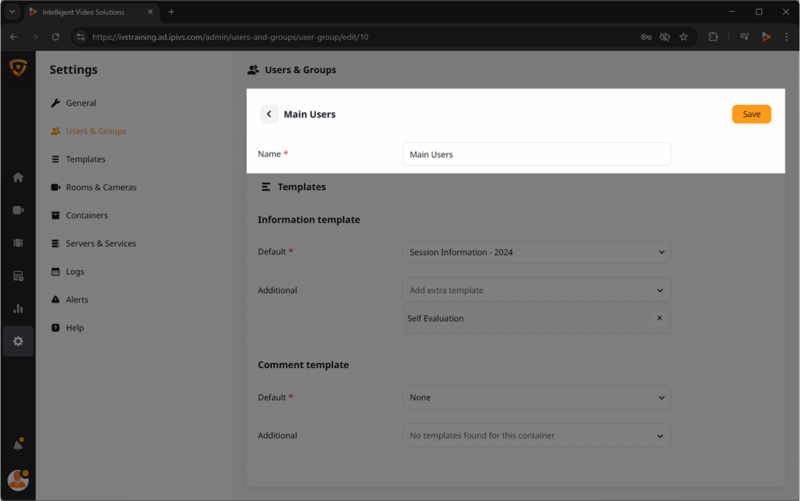Bookmark page with the star icon

(x=684, y=37)
